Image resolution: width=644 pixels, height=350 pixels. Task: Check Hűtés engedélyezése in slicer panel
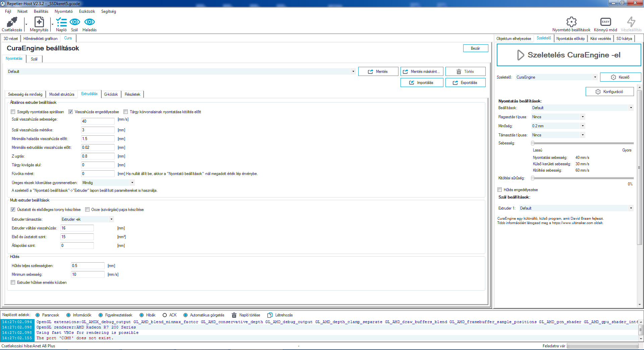tap(500, 190)
